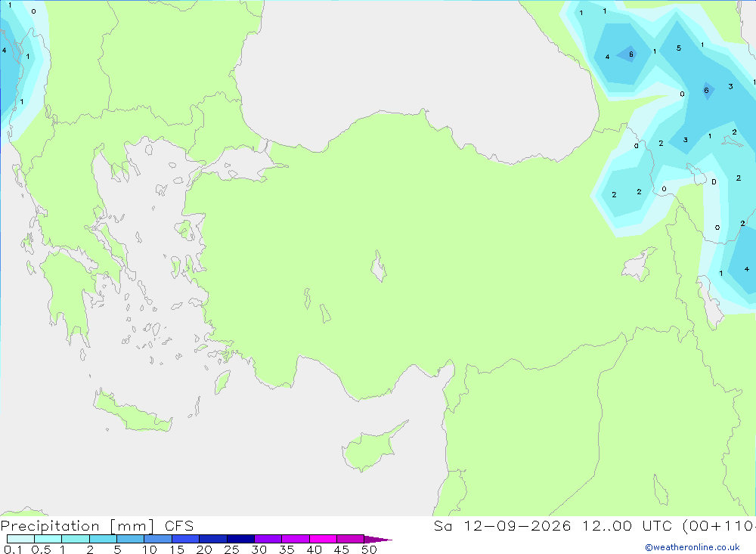Select the violet swatch between 35 and 40
Screen dimensions: 756x554
pyautogui.click(x=296, y=539)
